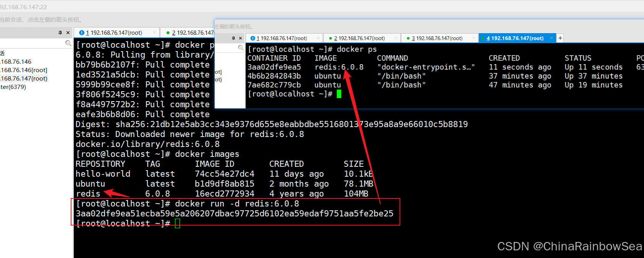Close tab 1 192.168.76.147(root) in front window
644x258 pixels.
[318, 38]
